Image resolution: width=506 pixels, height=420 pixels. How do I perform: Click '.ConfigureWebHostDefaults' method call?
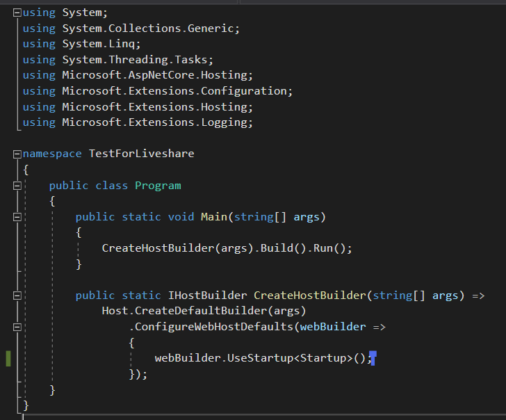(x=211, y=327)
